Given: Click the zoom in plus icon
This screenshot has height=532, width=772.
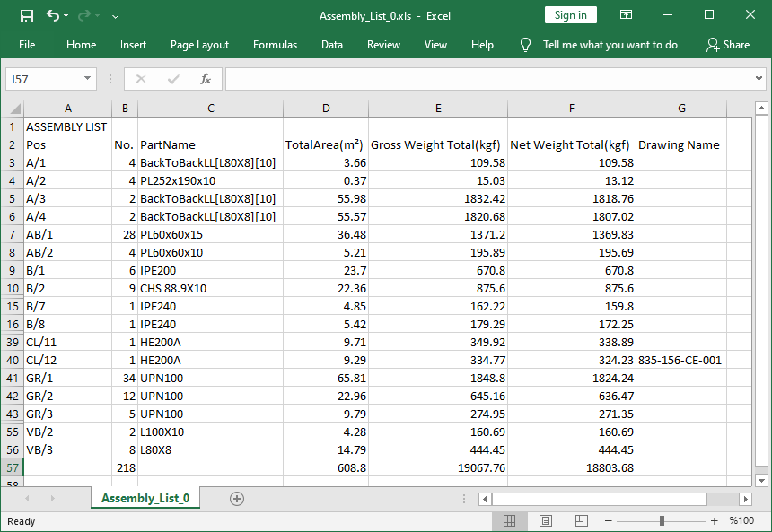Looking at the screenshot, I should click(x=715, y=521).
